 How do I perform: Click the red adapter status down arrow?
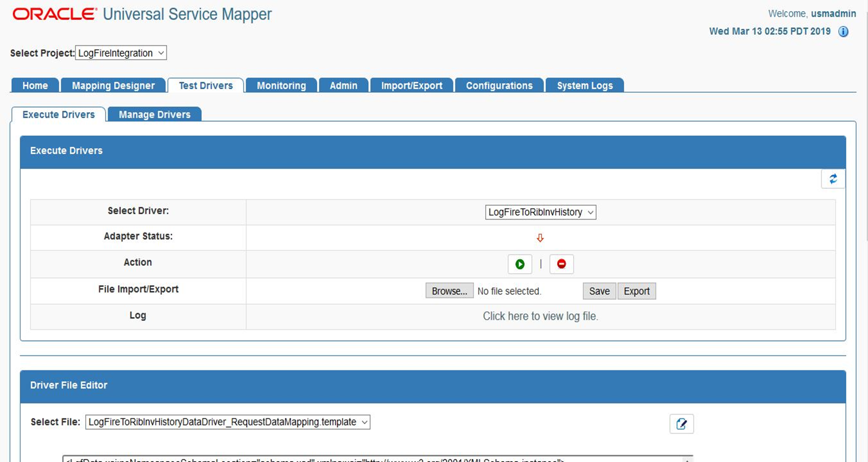[x=540, y=238]
